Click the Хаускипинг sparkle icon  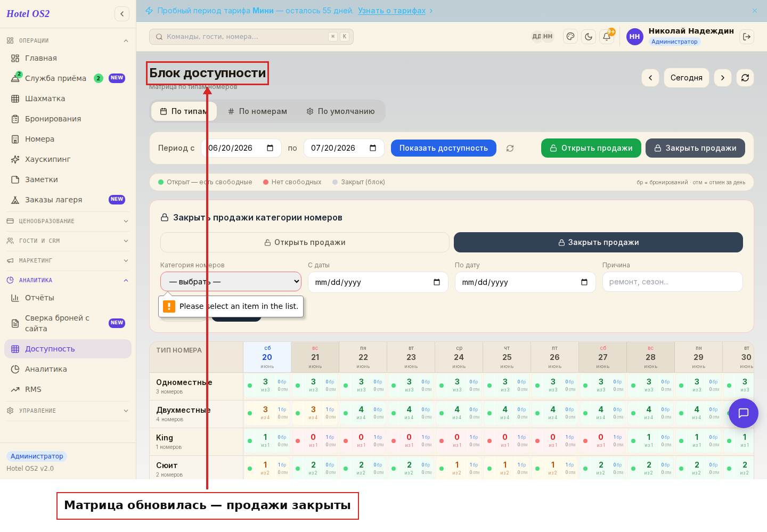click(x=15, y=159)
